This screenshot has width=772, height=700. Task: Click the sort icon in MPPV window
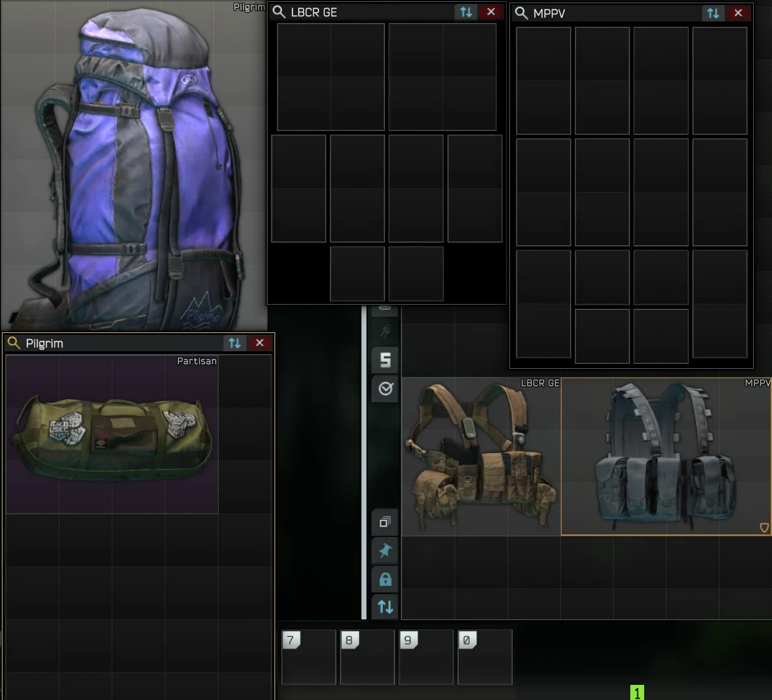tap(713, 13)
